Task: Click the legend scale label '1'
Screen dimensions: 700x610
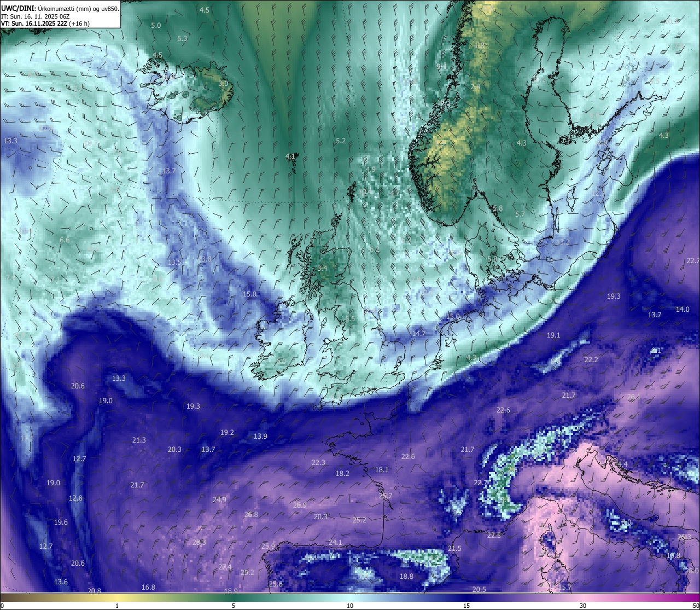Action: (x=117, y=606)
